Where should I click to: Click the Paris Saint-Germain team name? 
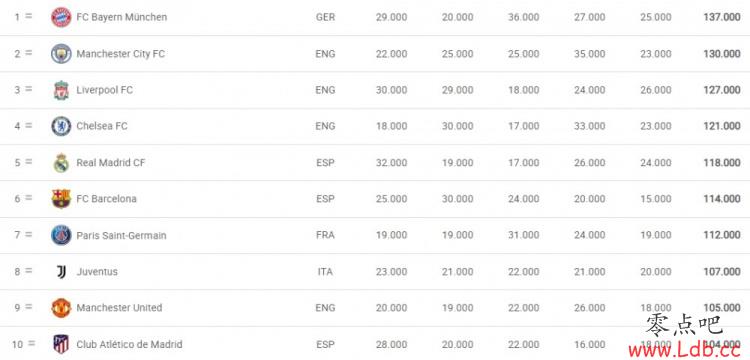coord(121,235)
